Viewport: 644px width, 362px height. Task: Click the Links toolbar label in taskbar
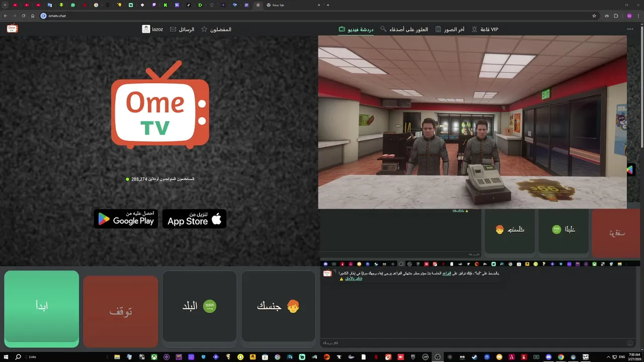tap(33, 357)
